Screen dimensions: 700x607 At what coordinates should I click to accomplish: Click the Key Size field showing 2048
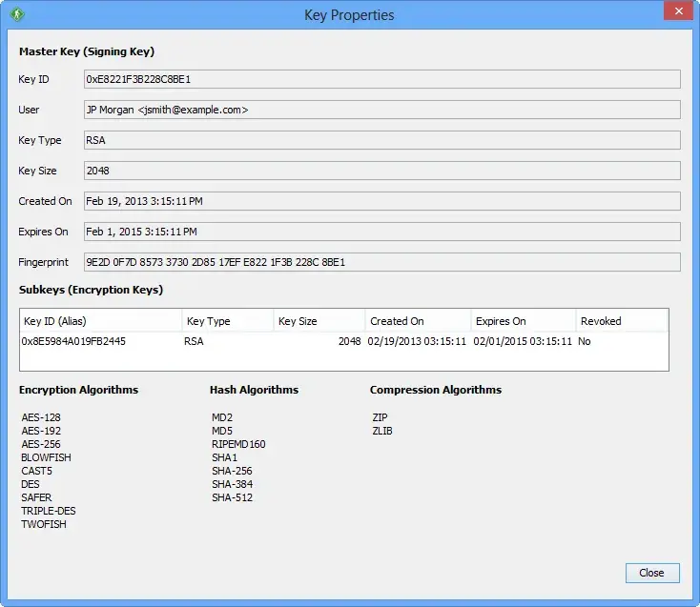click(x=382, y=171)
